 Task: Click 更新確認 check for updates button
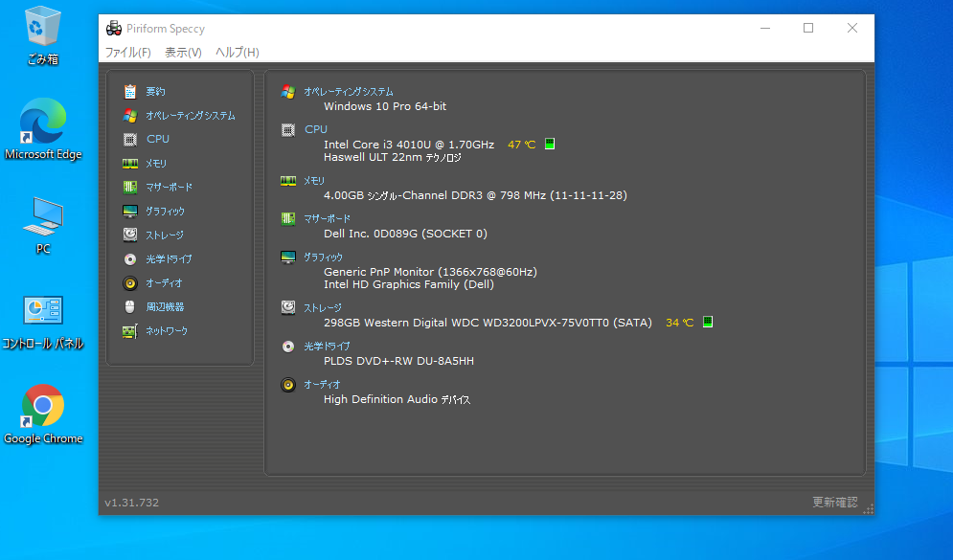click(x=835, y=502)
